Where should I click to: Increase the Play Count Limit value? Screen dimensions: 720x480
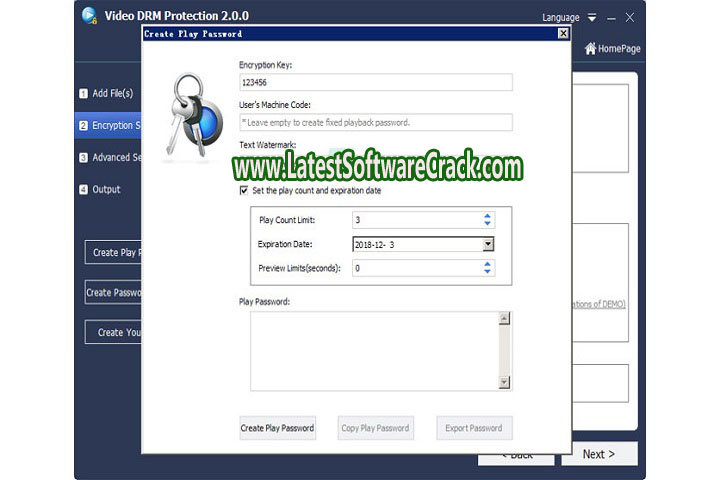(488, 216)
